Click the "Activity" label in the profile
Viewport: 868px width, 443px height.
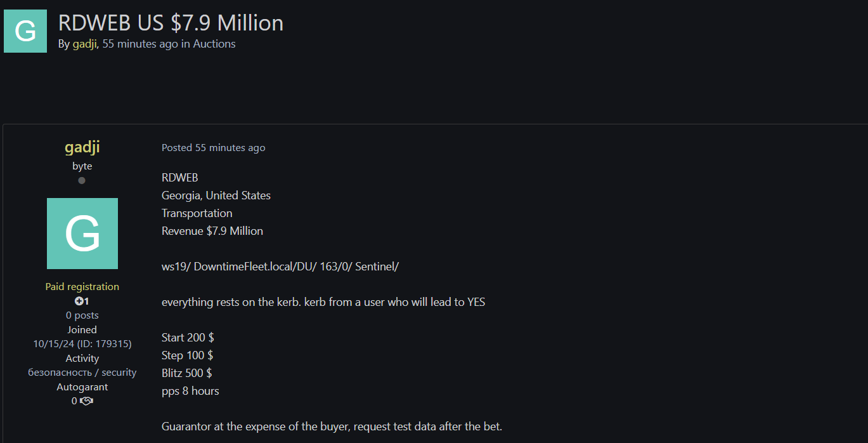coord(82,359)
